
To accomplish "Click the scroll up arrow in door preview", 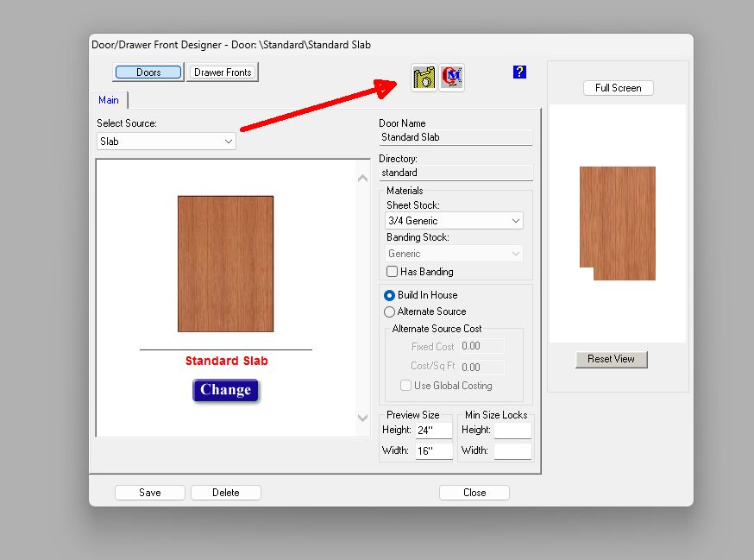I will (x=362, y=179).
